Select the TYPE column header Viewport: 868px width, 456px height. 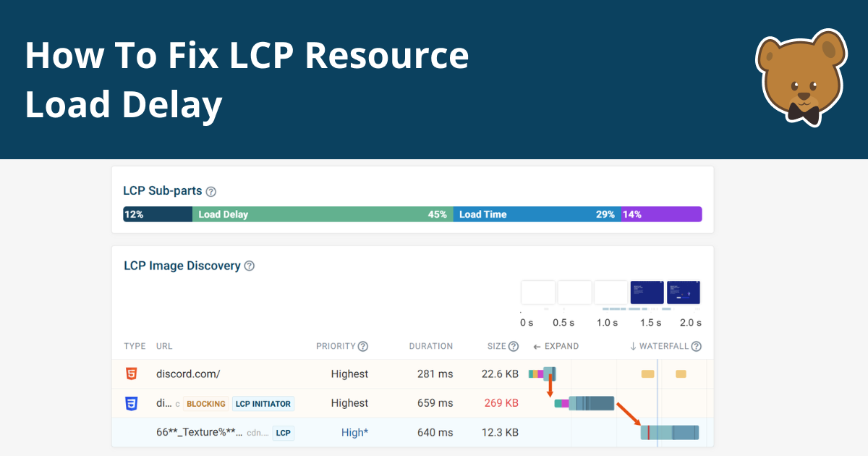pos(135,346)
